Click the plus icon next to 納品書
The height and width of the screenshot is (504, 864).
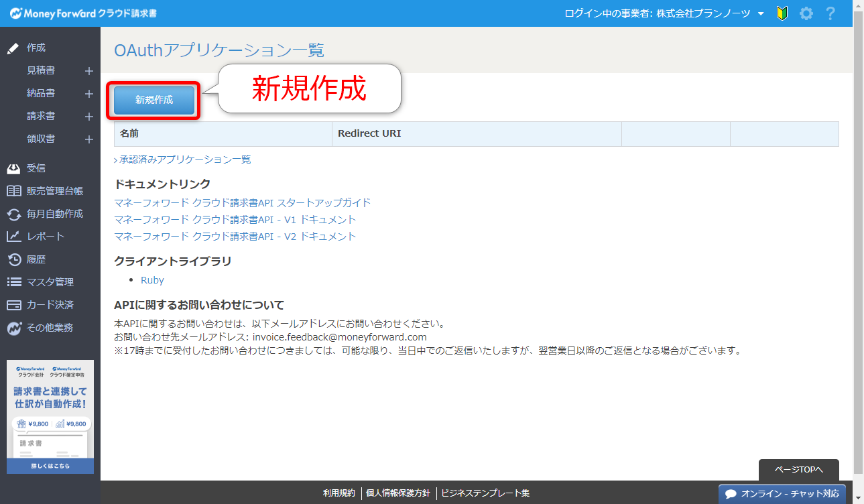point(88,94)
